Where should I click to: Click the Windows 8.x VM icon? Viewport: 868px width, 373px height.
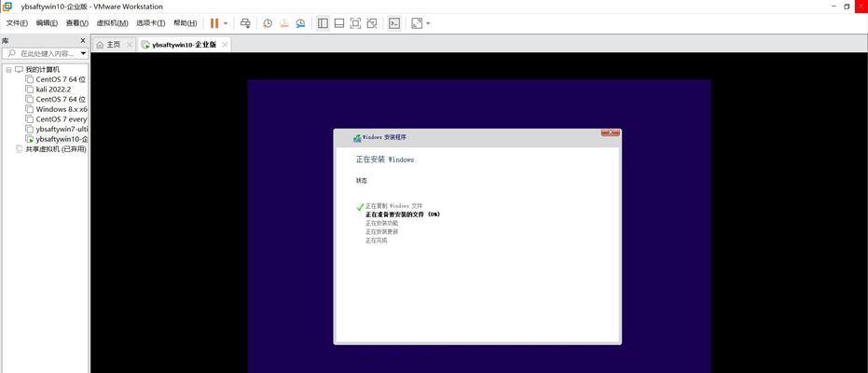tap(30, 109)
